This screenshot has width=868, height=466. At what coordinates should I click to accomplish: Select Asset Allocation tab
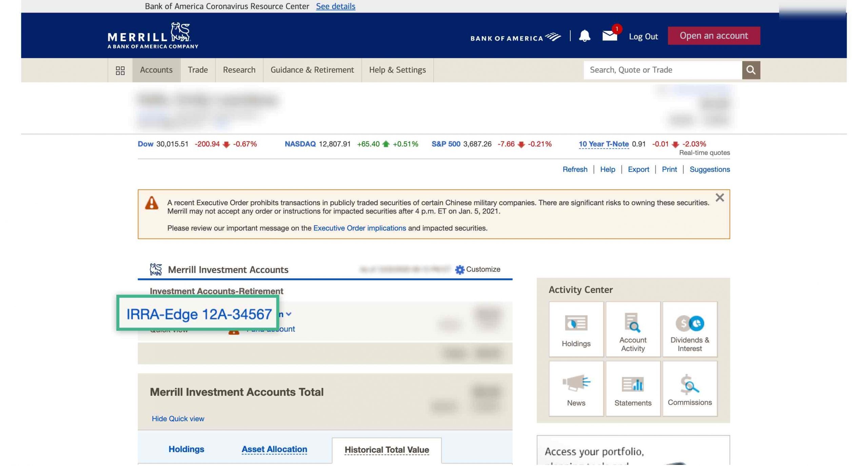(x=274, y=449)
